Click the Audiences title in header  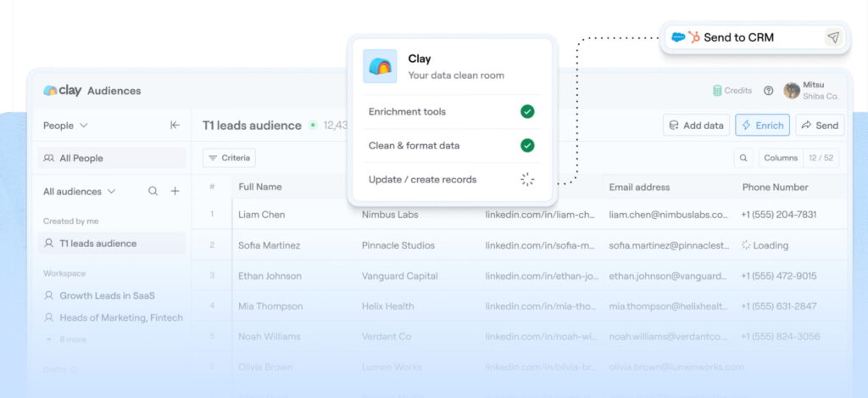coord(114,91)
